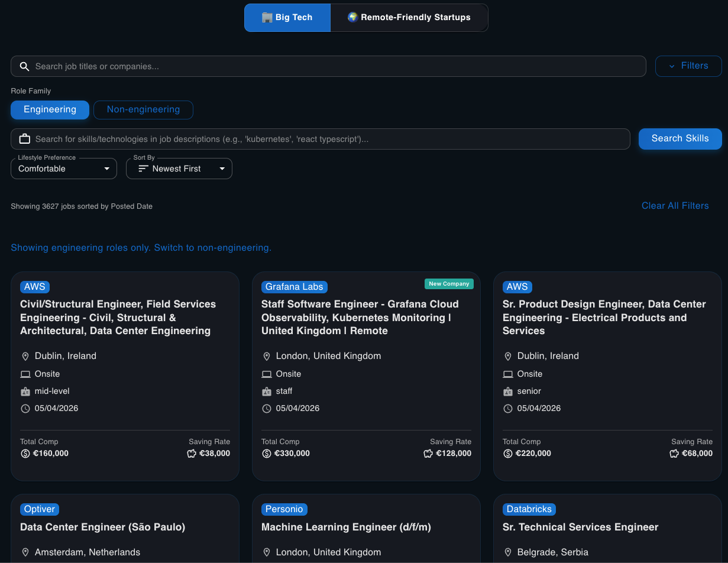
Task: Click the location pin beside Belgrade, Serbia
Action: click(x=508, y=552)
